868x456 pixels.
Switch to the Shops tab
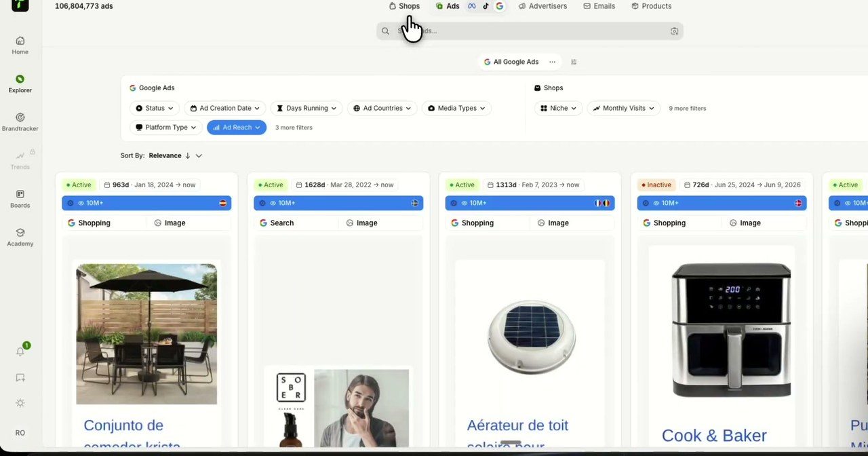click(404, 6)
